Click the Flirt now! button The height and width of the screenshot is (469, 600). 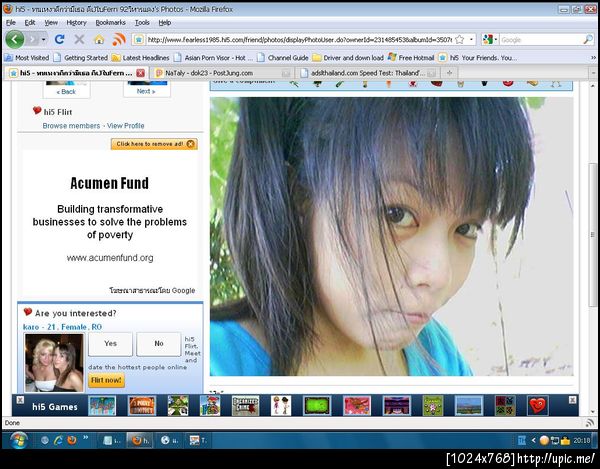tap(106, 380)
